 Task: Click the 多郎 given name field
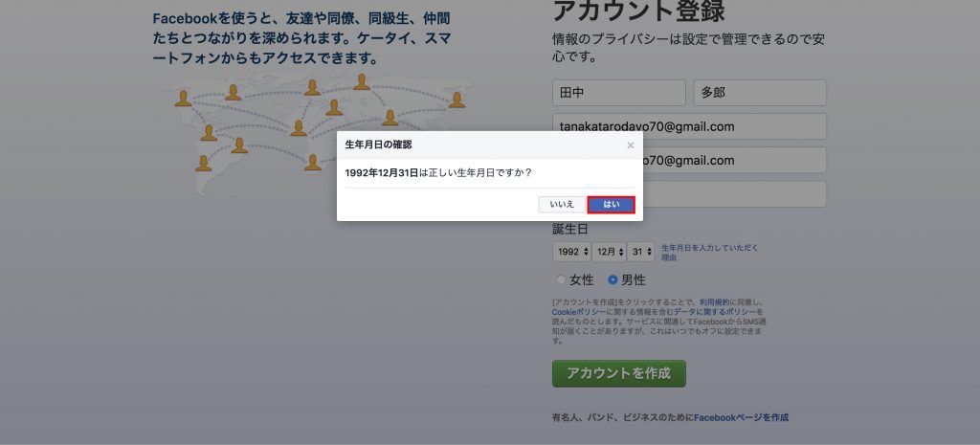tap(760, 93)
